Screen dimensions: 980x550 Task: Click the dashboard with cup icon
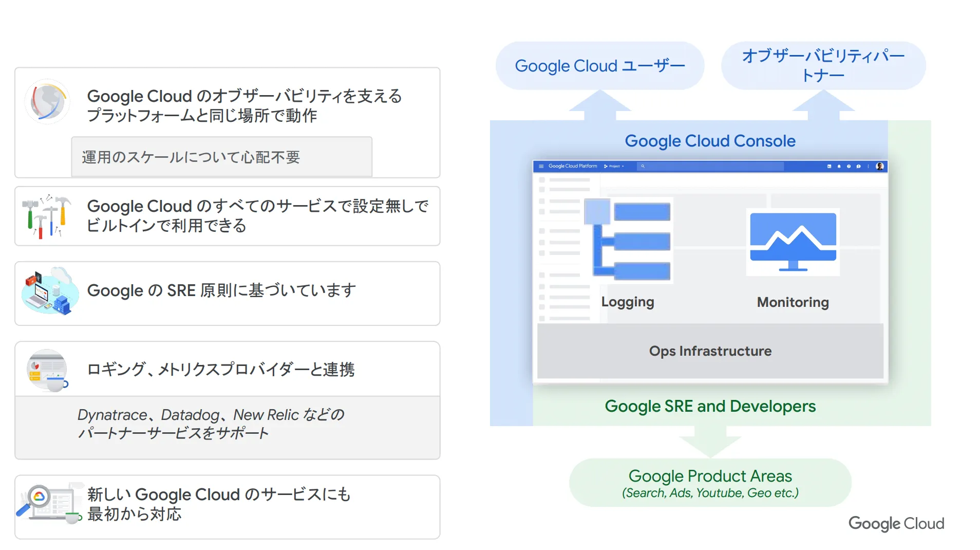click(x=47, y=371)
